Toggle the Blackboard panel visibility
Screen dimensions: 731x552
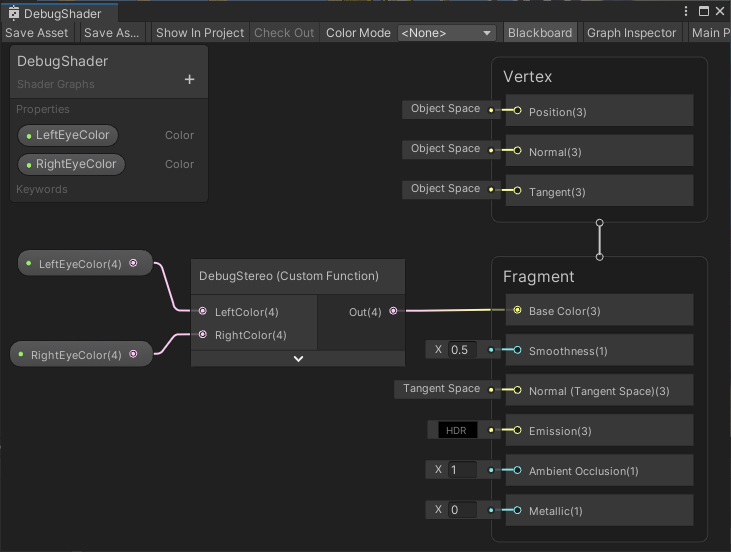point(540,33)
